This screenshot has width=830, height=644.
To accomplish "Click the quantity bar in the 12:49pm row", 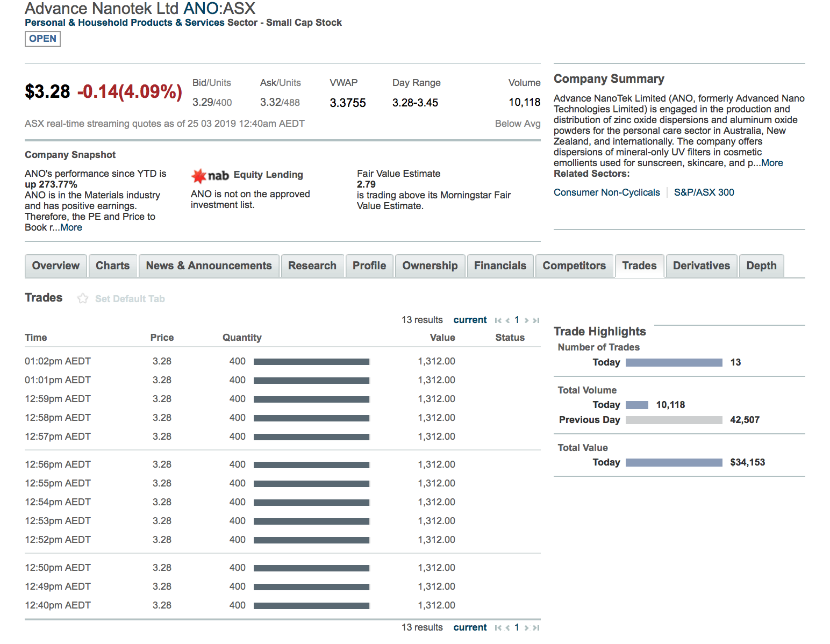I will click(x=312, y=587).
